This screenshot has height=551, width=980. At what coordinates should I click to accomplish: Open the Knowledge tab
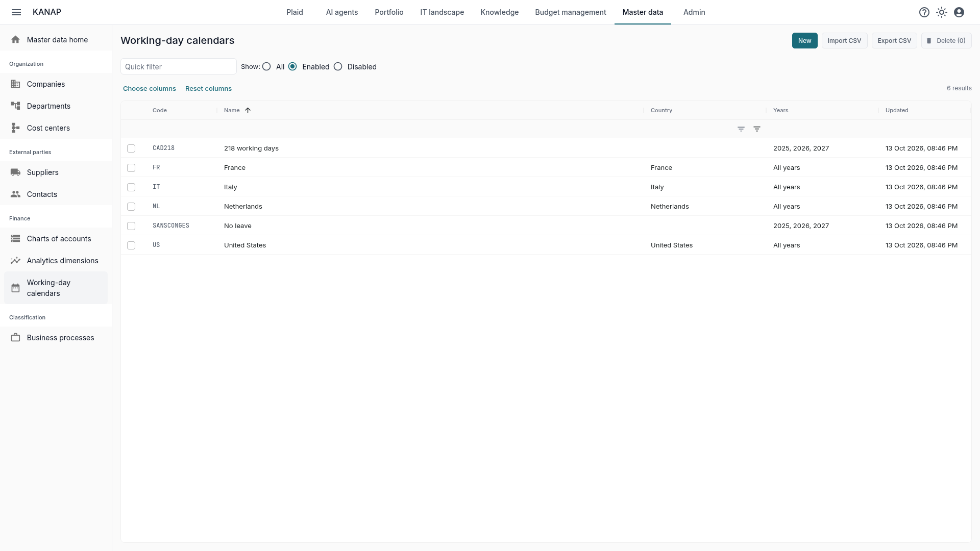click(499, 12)
